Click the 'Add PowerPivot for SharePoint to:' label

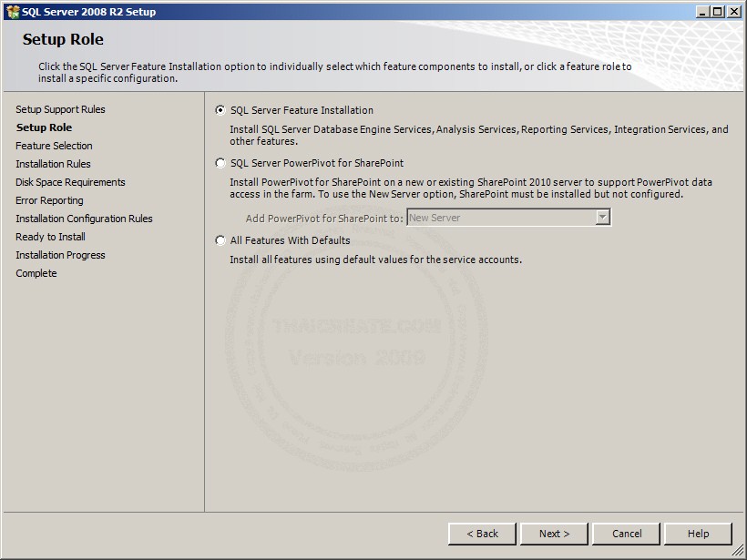click(x=324, y=219)
